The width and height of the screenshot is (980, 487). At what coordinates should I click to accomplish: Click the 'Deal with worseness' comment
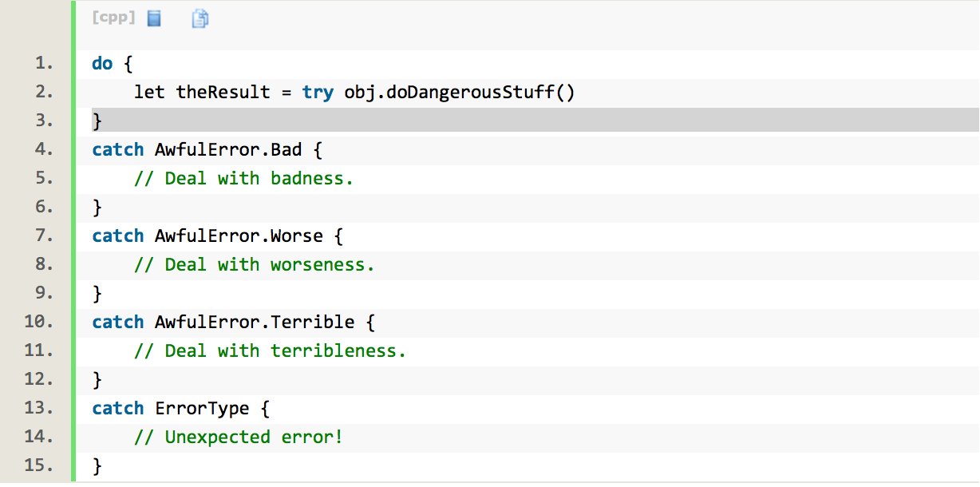[x=254, y=264]
